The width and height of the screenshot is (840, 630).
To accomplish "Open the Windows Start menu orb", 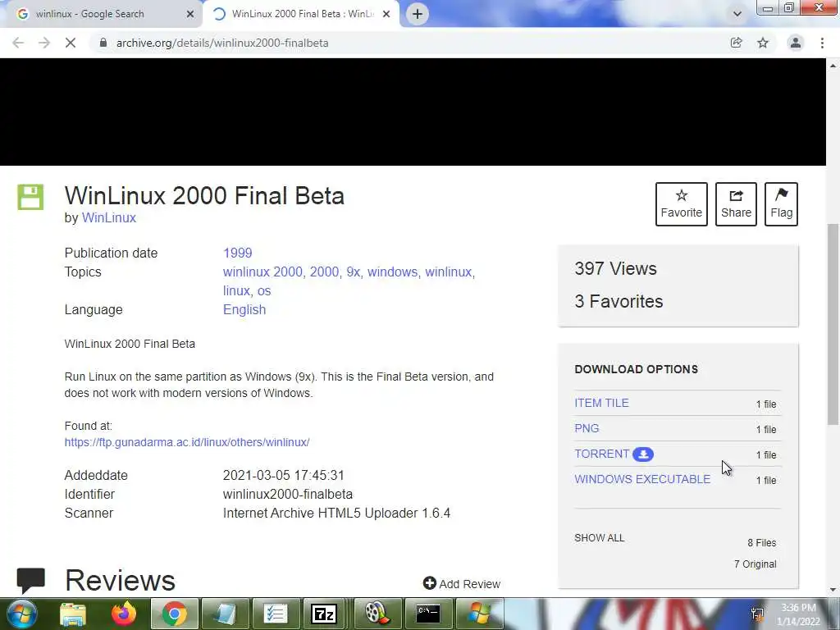I will coord(21,614).
